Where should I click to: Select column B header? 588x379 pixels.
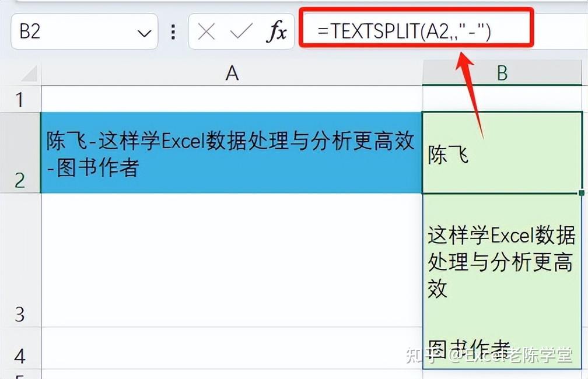(502, 73)
